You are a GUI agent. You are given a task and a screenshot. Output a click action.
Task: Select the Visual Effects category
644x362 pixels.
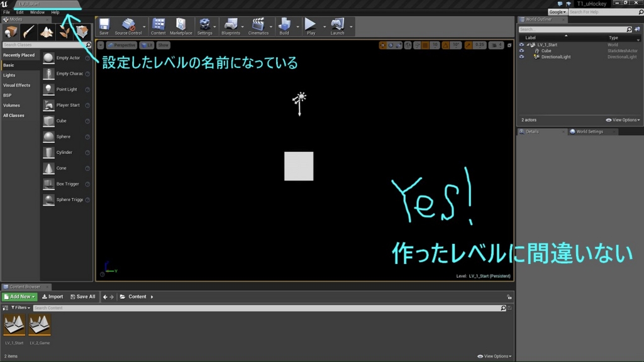pos(17,85)
